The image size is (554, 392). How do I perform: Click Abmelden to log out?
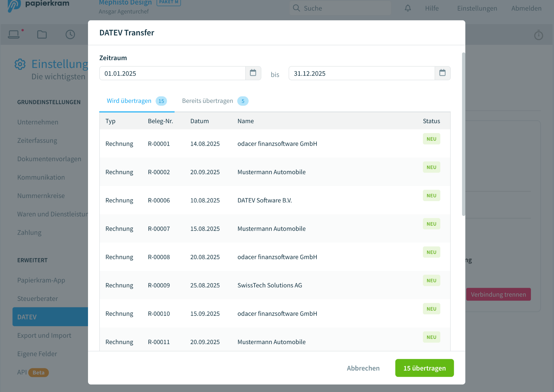pyautogui.click(x=526, y=8)
